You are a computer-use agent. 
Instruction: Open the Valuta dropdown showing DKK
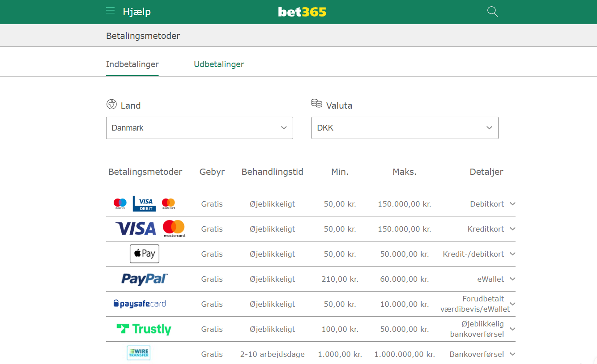(405, 128)
